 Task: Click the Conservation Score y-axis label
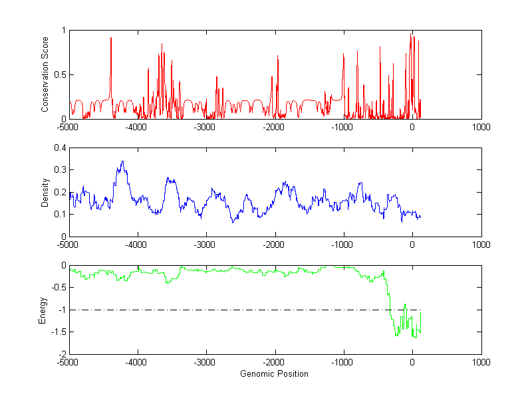pyautogui.click(x=46, y=74)
